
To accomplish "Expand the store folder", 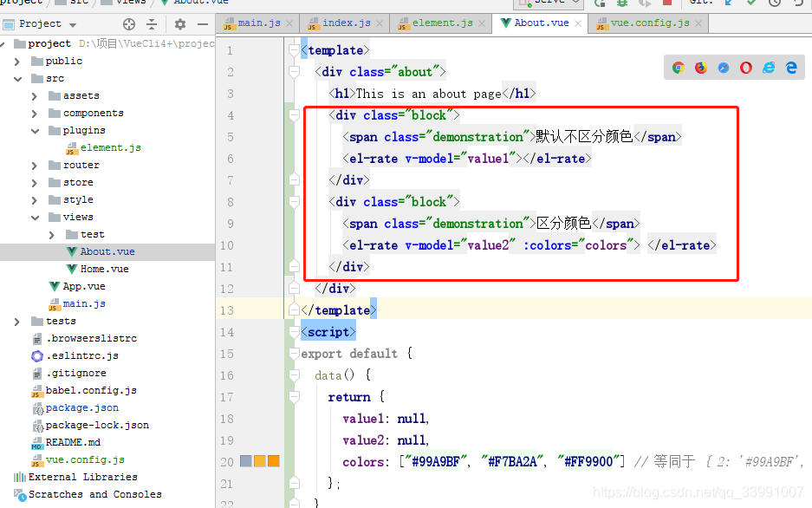I will pyautogui.click(x=34, y=183).
